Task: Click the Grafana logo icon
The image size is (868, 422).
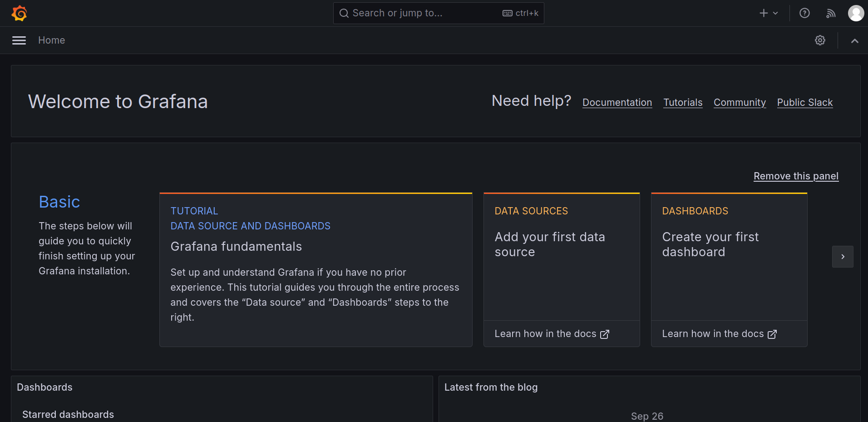Action: (19, 13)
